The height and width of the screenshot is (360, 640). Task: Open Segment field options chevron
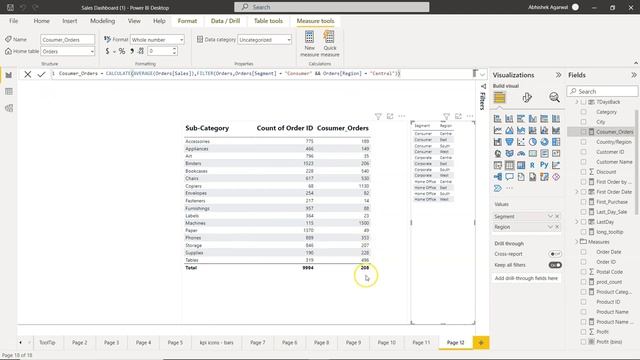[x=550, y=216]
